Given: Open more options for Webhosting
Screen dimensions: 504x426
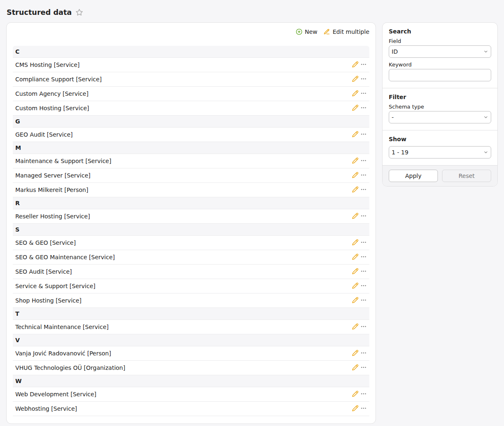Looking at the screenshot, I should tap(364, 408).
